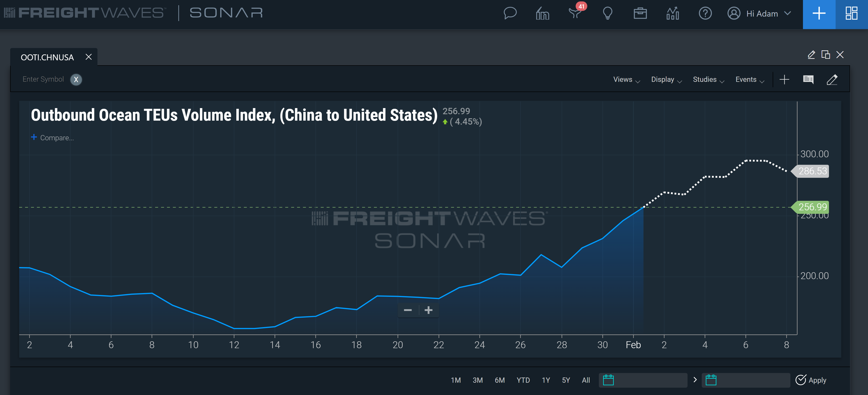Click the Compare... link
Screen dimensions: 868x395
pos(57,137)
